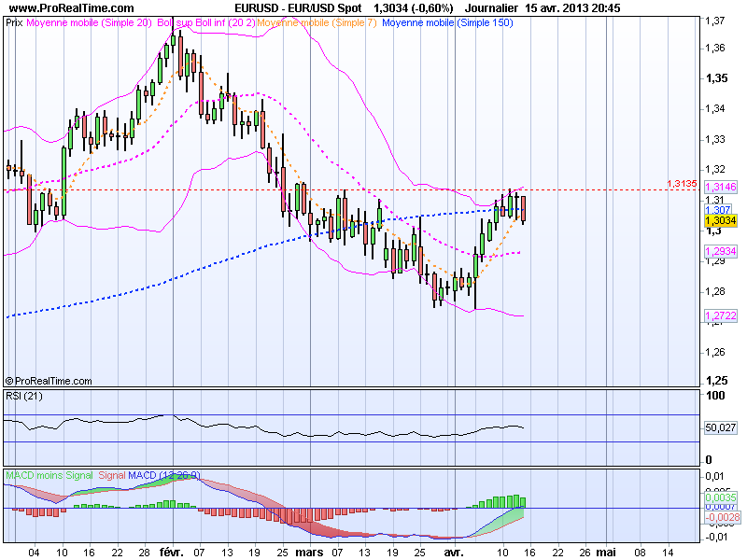Click the MACD moins Signal green label
This screenshot has height=560, width=747.
(x=45, y=475)
